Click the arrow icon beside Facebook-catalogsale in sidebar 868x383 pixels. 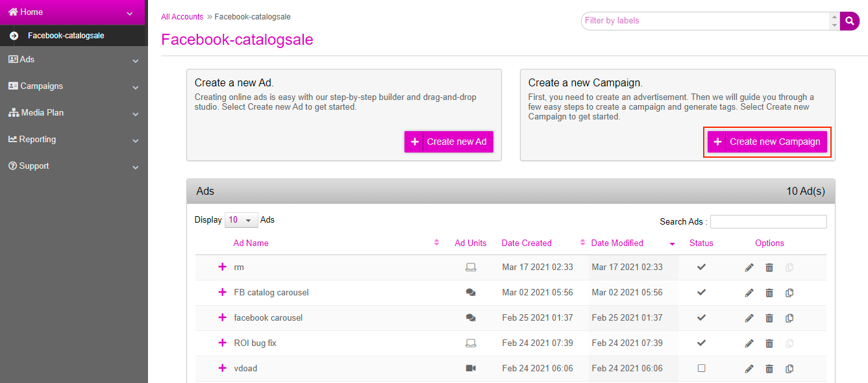pos(14,36)
